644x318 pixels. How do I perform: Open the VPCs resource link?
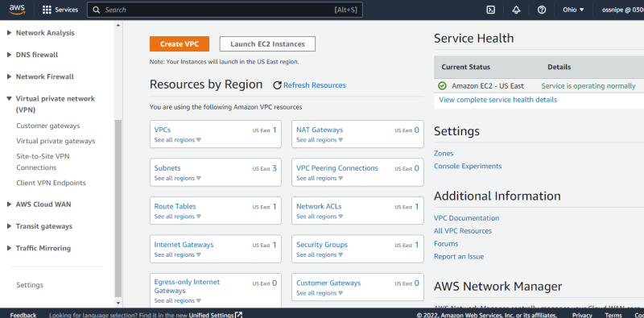click(x=163, y=130)
